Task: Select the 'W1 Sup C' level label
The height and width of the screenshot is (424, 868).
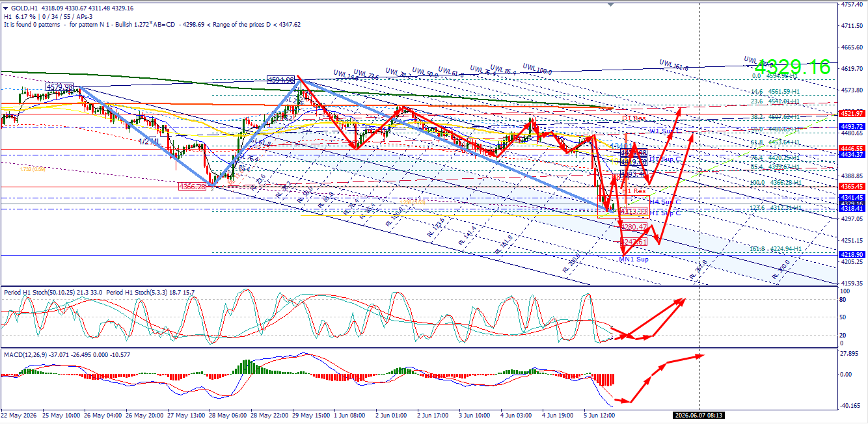Action: 665,131
